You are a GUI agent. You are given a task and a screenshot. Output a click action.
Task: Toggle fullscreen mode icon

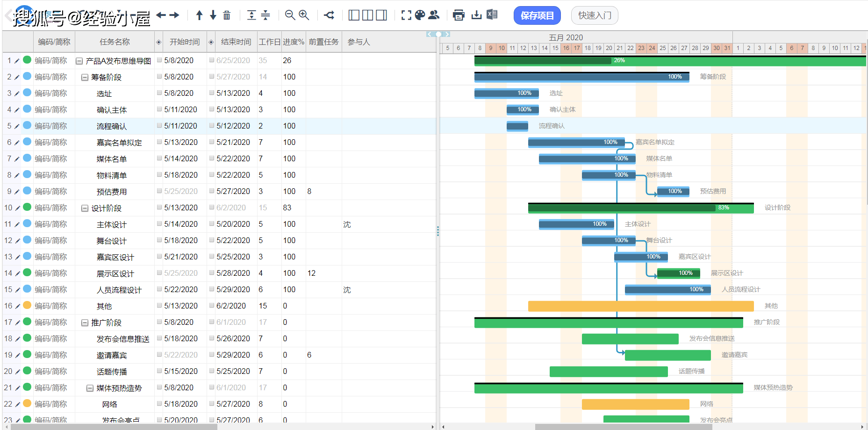click(x=407, y=15)
